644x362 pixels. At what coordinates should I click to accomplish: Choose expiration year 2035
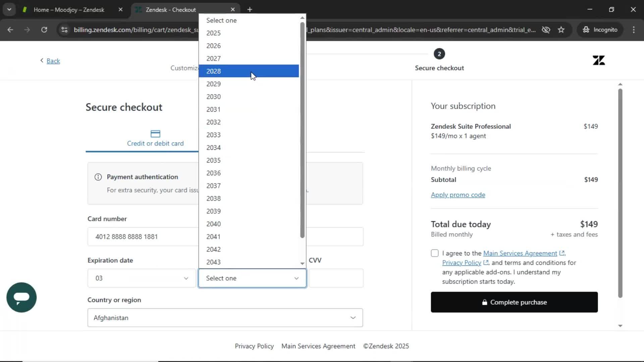249,160
